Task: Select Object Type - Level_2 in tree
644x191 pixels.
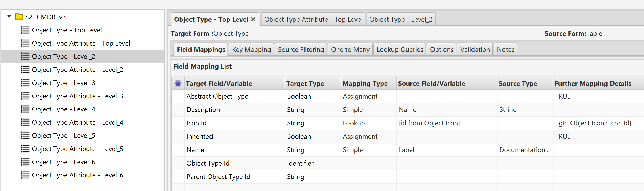Action: click(63, 56)
